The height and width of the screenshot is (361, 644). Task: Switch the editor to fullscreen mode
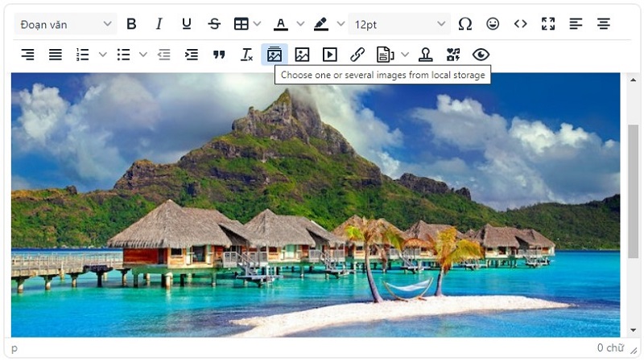point(548,24)
